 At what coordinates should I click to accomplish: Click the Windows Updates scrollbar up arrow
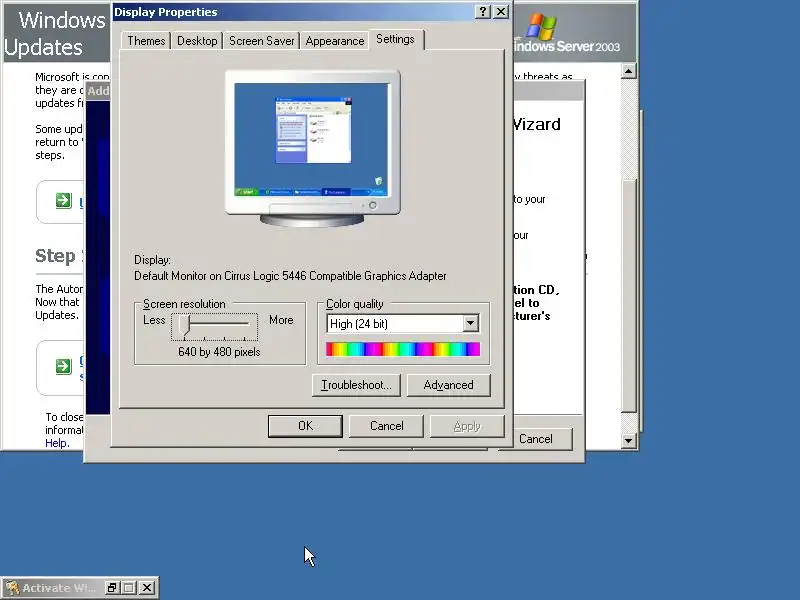pyautogui.click(x=629, y=71)
